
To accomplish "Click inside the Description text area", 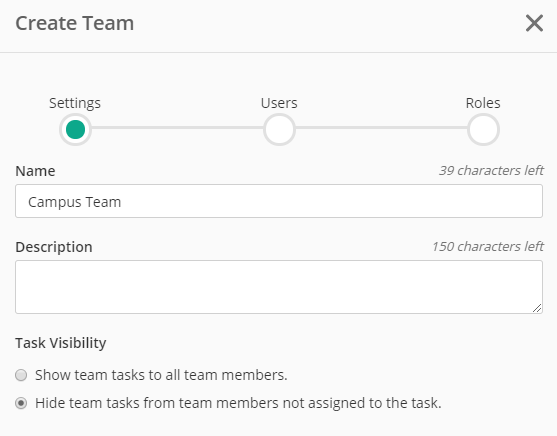I will [279, 287].
